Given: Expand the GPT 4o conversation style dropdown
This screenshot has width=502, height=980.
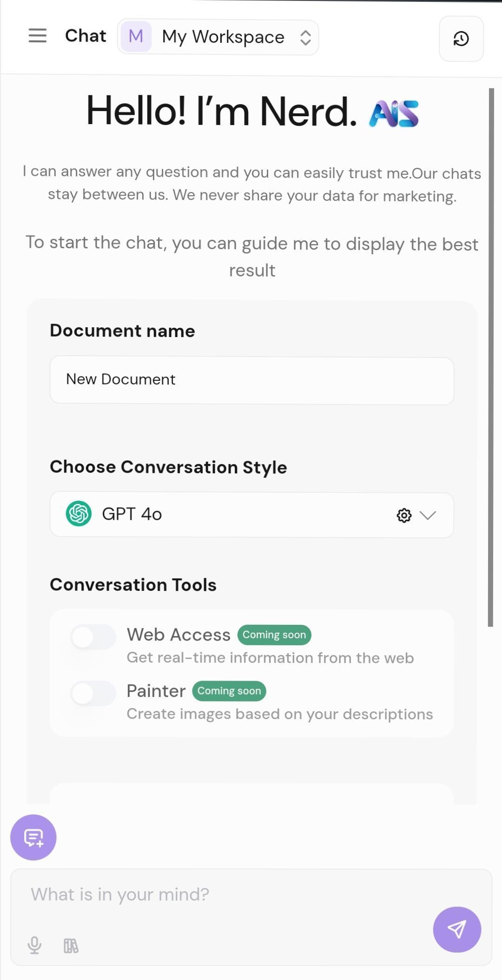Looking at the screenshot, I should (428, 515).
